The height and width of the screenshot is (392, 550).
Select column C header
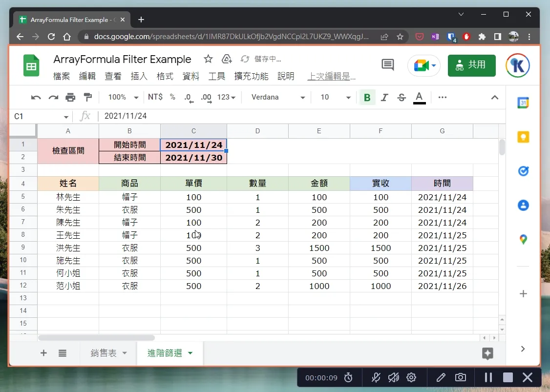193,131
